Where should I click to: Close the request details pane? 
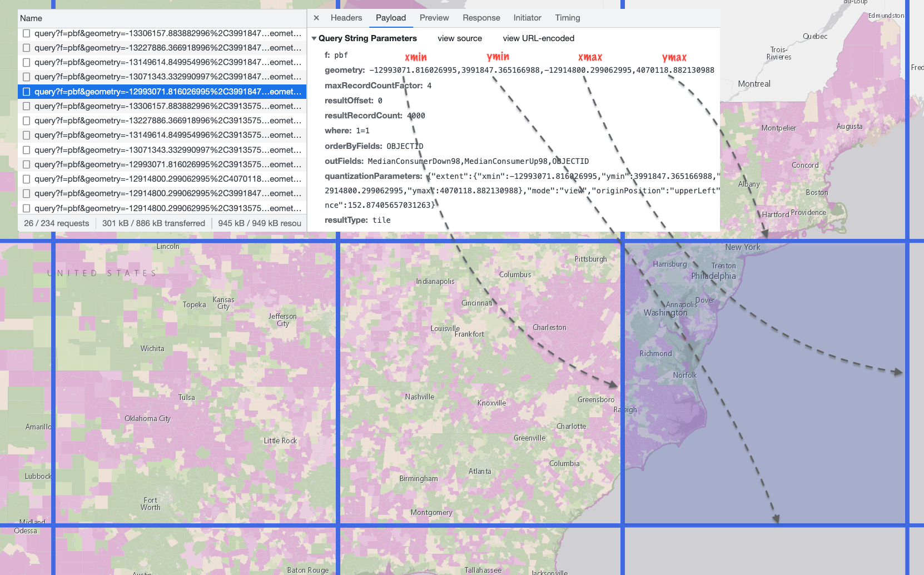(316, 18)
